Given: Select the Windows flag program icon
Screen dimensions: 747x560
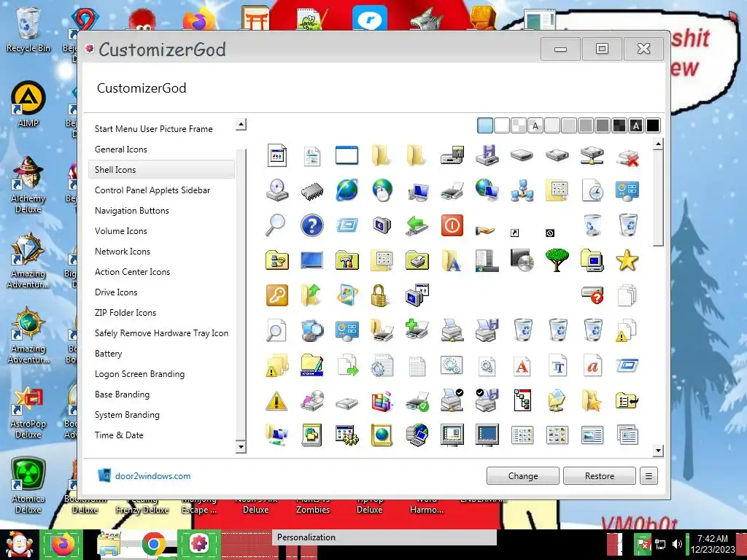Looking at the screenshot, I should click(x=347, y=295).
